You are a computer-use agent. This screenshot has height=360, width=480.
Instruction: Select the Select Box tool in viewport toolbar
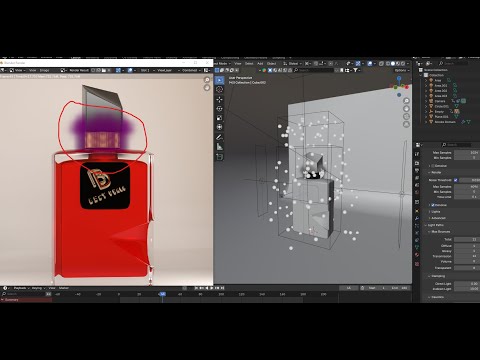[219, 80]
